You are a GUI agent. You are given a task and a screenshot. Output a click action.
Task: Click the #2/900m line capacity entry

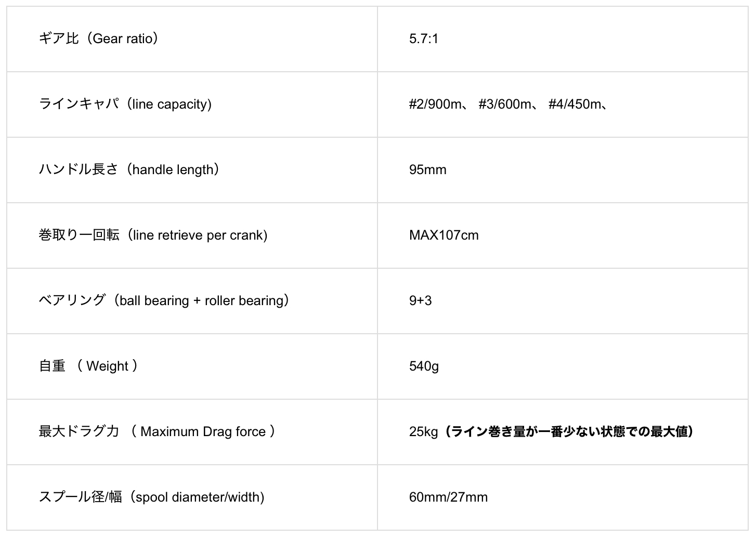click(436, 104)
